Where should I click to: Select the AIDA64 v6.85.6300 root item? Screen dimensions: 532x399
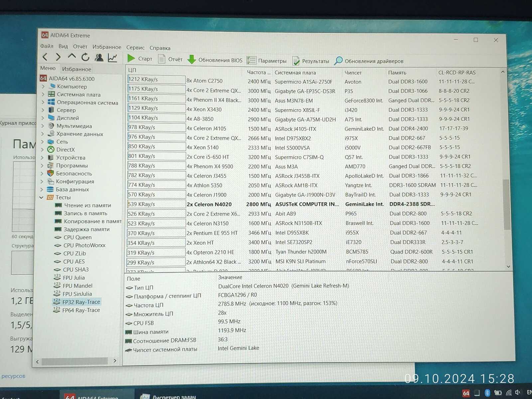pos(67,78)
